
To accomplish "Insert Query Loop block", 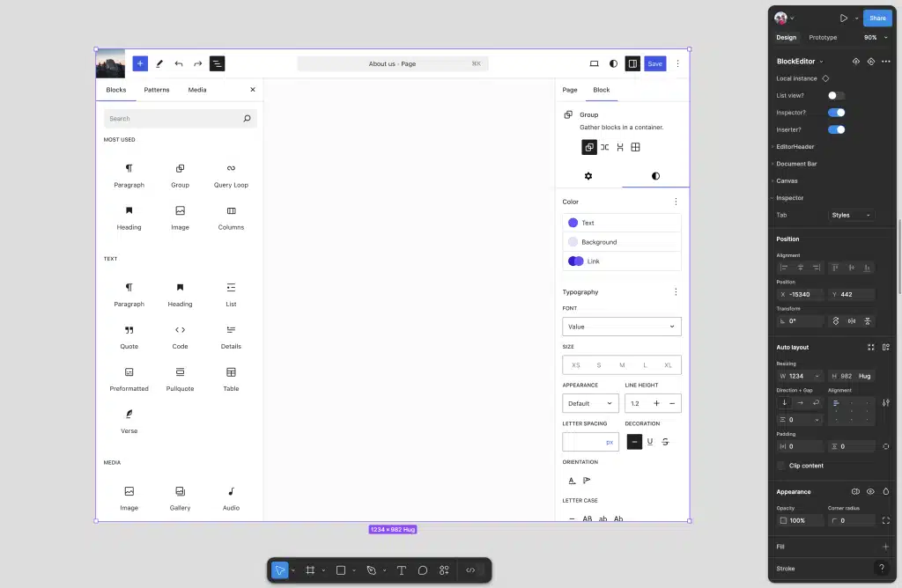I will click(x=231, y=176).
